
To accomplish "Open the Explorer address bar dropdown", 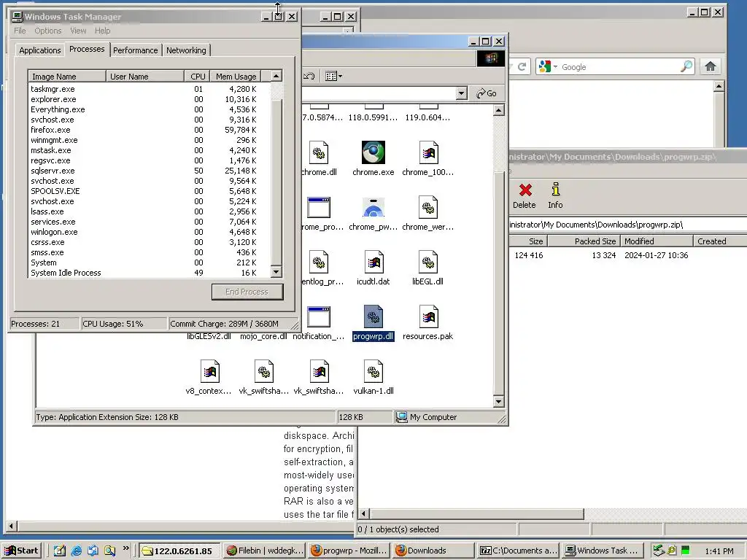I will pos(461,93).
